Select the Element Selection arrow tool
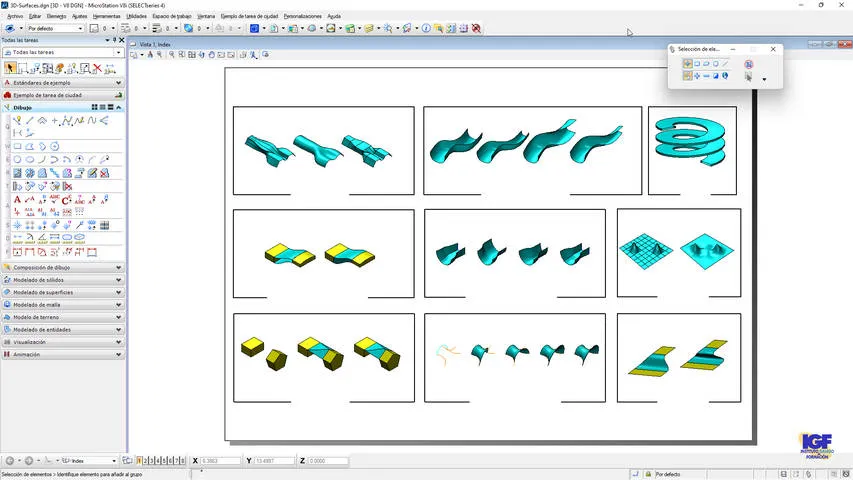853x480 pixels. tap(10, 69)
